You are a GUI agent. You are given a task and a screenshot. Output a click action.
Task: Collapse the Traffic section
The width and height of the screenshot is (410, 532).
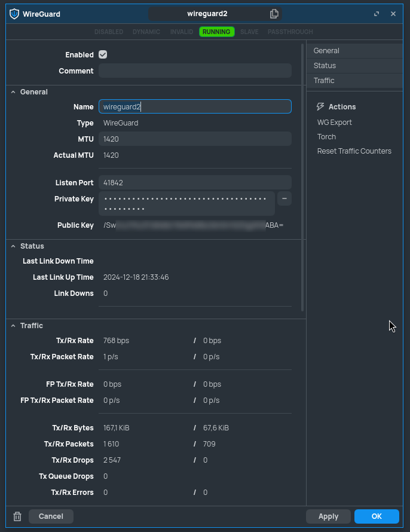click(13, 326)
